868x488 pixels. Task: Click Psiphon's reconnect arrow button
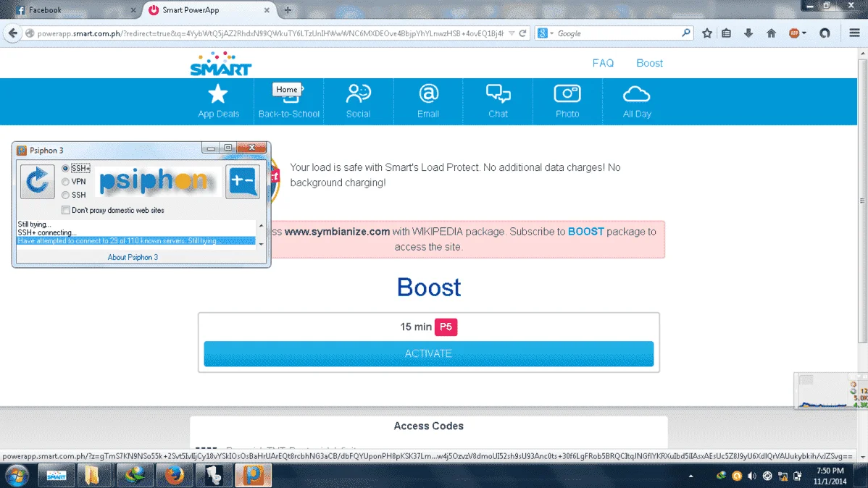(37, 182)
